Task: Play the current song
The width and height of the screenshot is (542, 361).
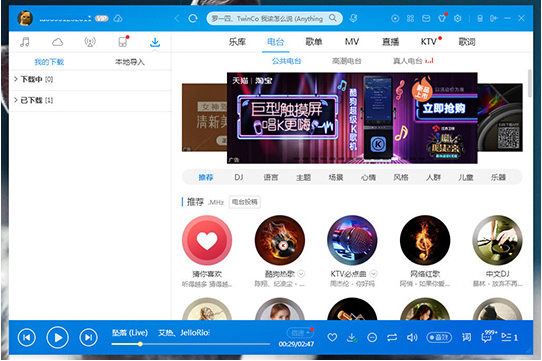Action: tap(57, 337)
